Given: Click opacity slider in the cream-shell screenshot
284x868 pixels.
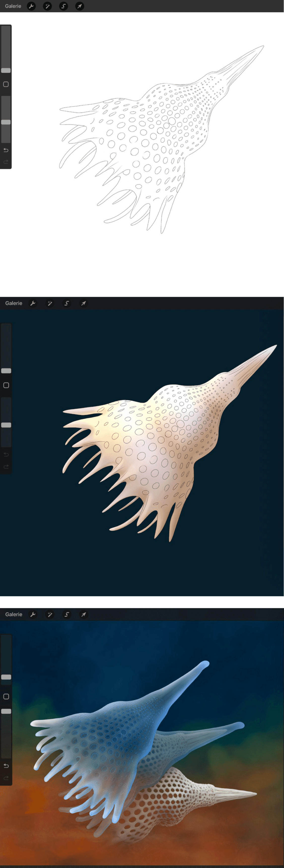Looking at the screenshot, I should point(6,422).
